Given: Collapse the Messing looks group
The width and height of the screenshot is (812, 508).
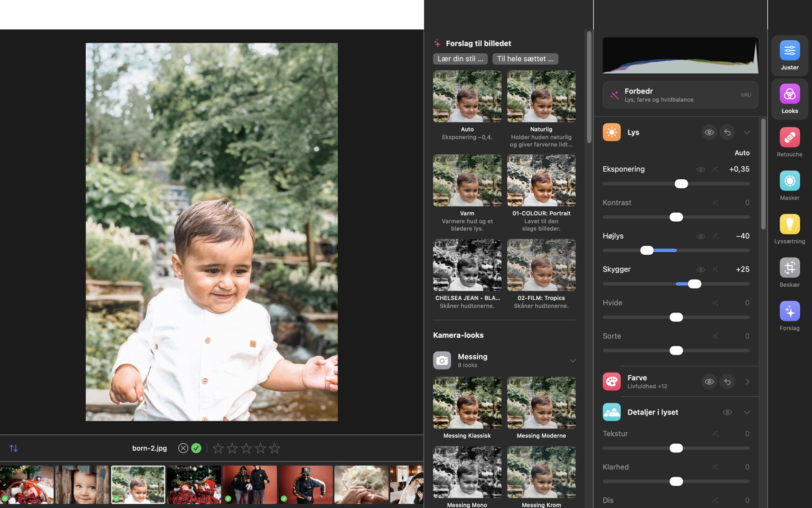Looking at the screenshot, I should pos(572,360).
